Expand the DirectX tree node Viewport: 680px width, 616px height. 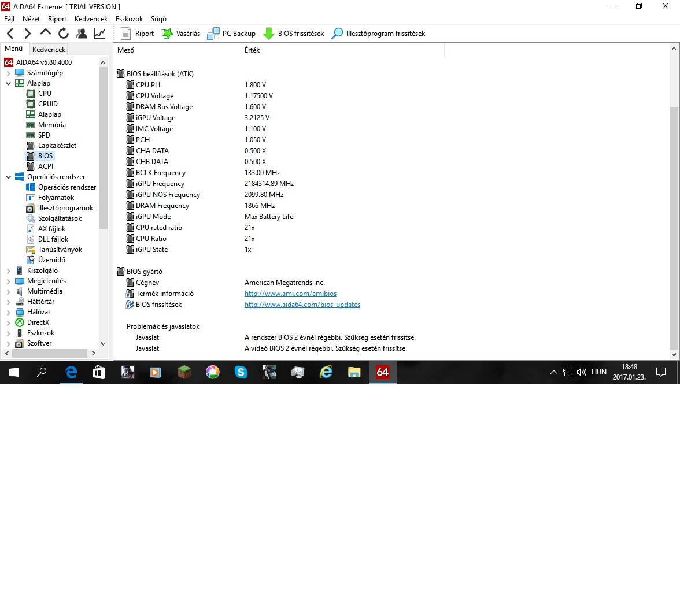tap(8, 322)
